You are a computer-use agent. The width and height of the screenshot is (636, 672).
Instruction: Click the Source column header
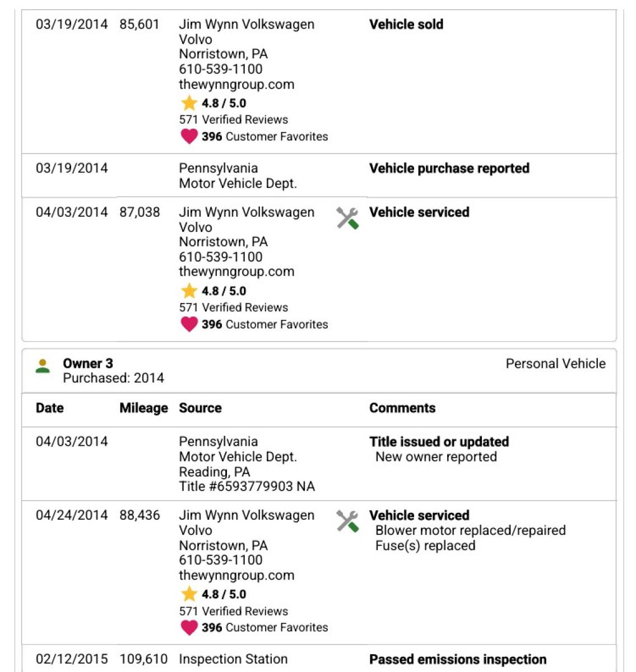[200, 408]
